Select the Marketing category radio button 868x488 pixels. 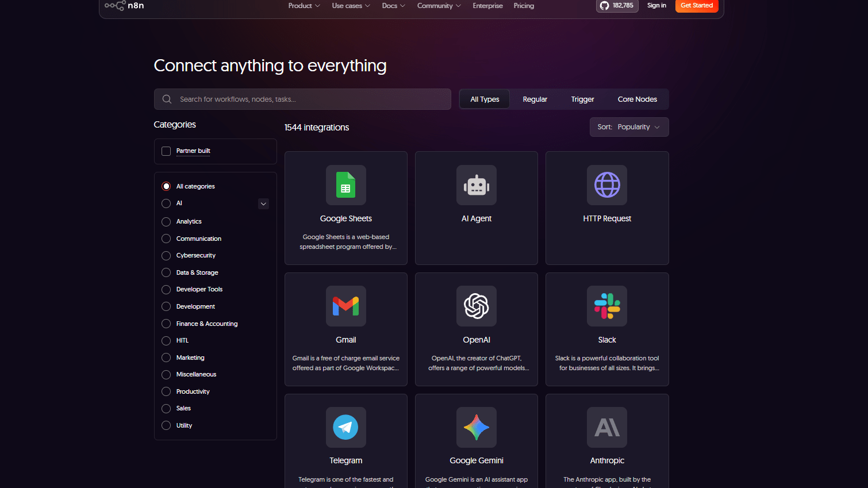[x=166, y=358]
